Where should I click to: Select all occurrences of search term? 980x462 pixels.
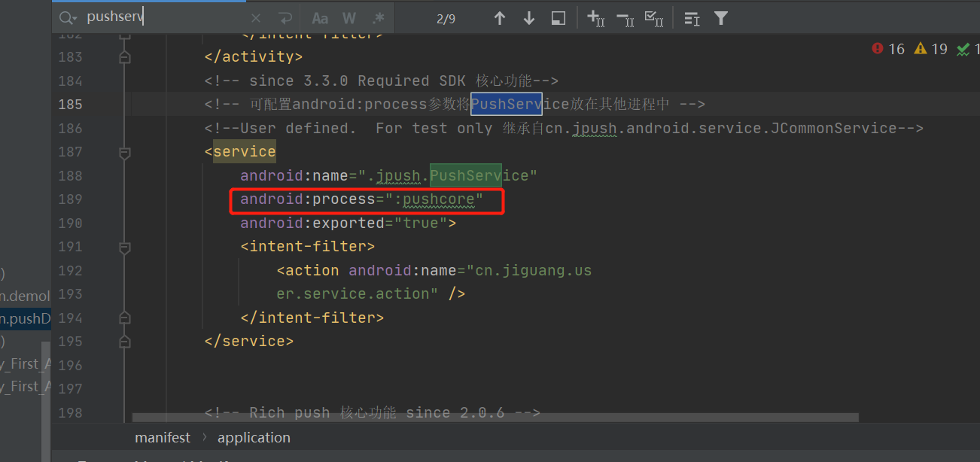pyautogui.click(x=654, y=19)
